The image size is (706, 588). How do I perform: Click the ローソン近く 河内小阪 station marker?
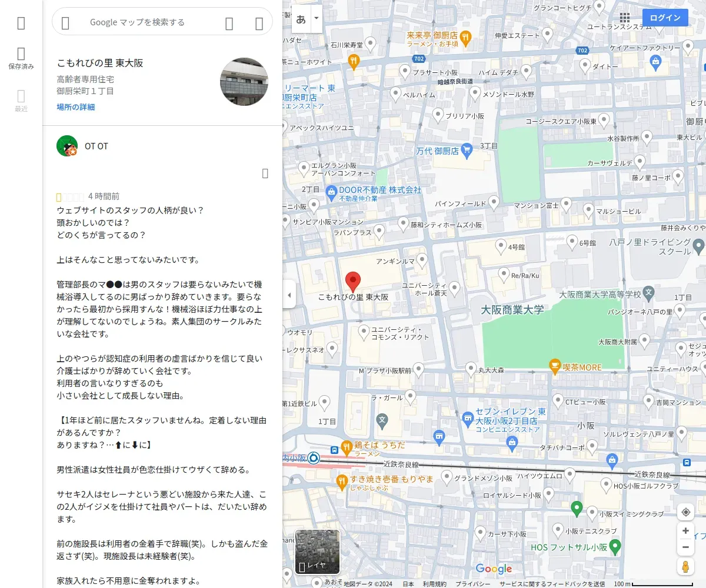point(314,457)
